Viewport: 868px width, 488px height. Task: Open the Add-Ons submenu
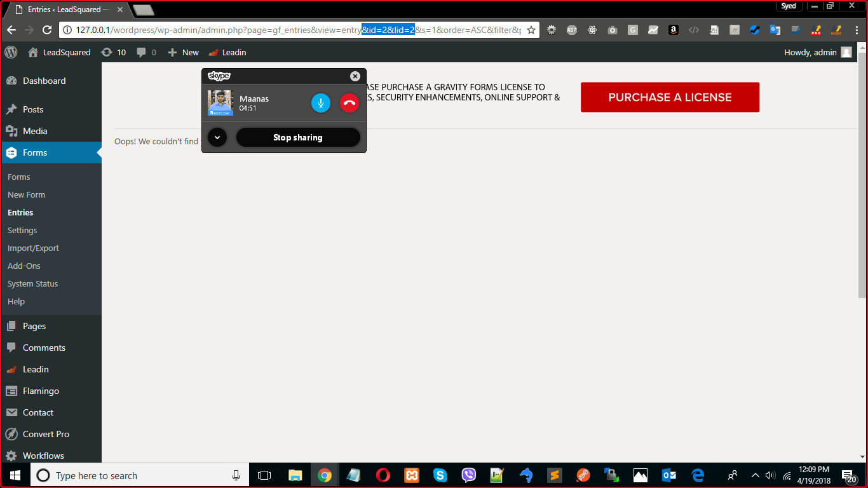pyautogui.click(x=24, y=266)
